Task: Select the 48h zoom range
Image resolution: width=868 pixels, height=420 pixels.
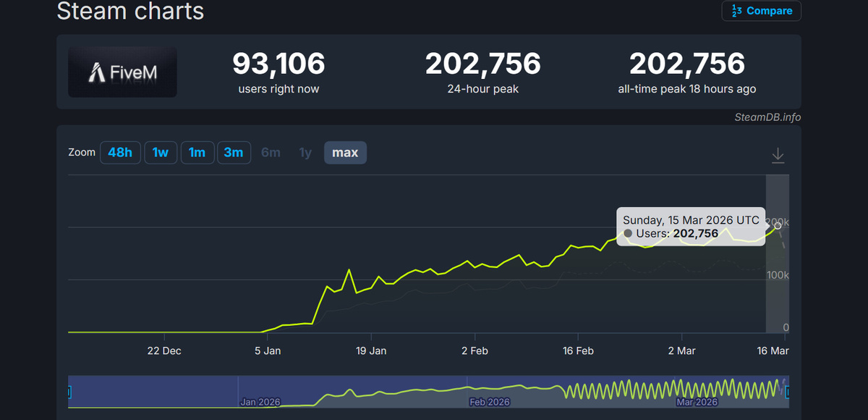Action: pyautogui.click(x=120, y=152)
